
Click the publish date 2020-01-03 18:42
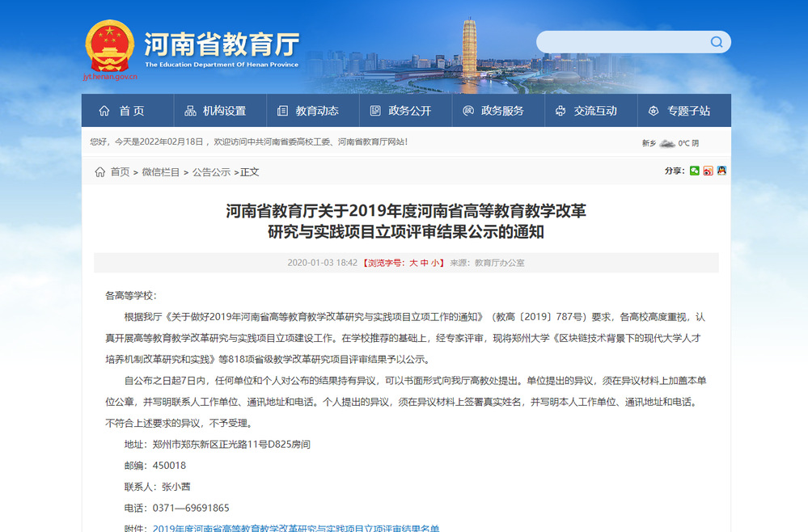(x=322, y=263)
